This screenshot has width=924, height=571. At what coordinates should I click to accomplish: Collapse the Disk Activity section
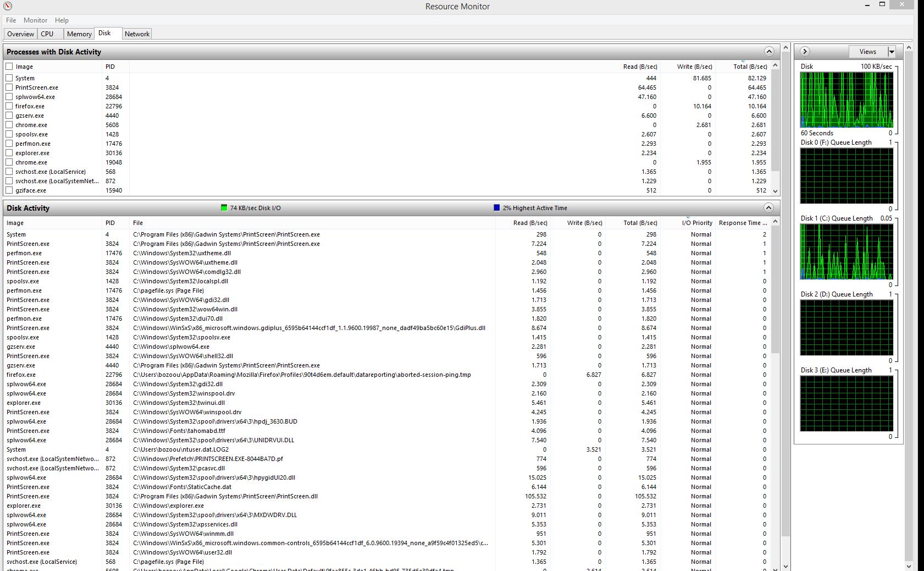coord(769,208)
